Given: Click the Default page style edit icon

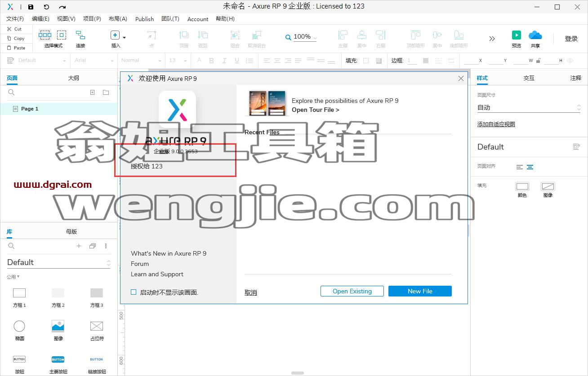Looking at the screenshot, I should [576, 147].
